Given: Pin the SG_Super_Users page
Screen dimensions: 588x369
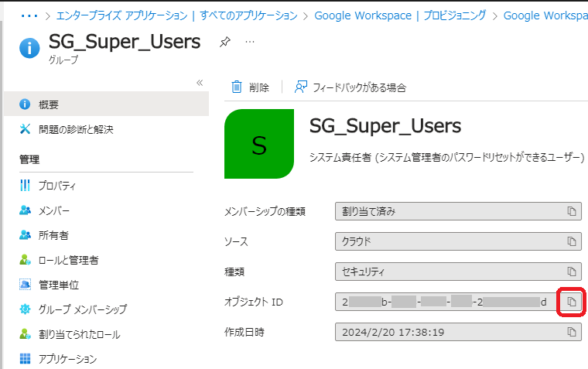Looking at the screenshot, I should (225, 42).
